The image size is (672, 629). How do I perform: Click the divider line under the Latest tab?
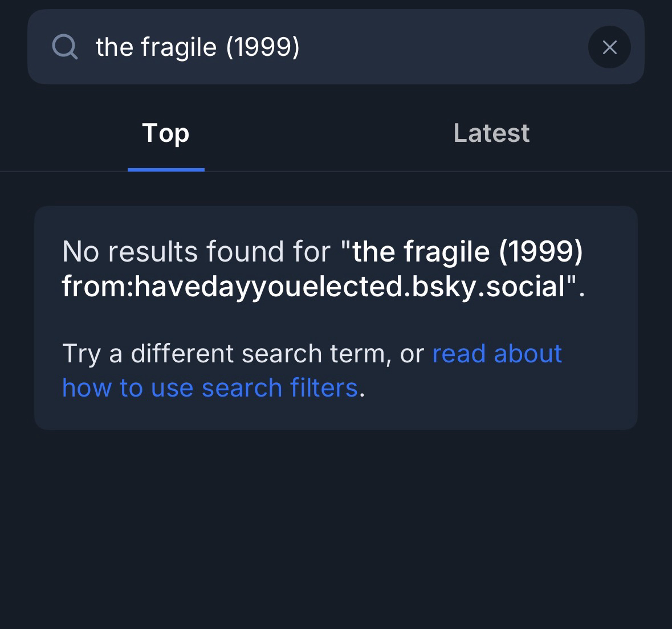point(491,171)
